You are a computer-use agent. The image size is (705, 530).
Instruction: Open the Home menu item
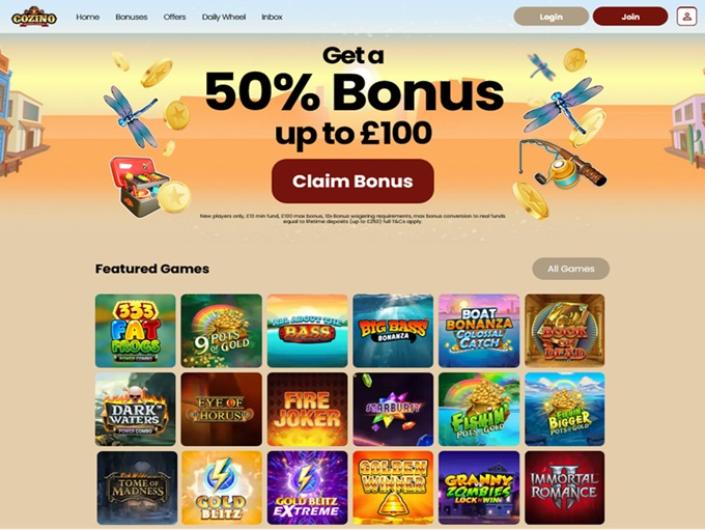tap(88, 17)
